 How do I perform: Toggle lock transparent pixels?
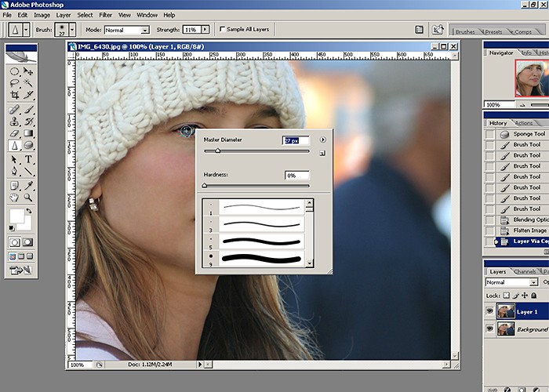(x=507, y=296)
